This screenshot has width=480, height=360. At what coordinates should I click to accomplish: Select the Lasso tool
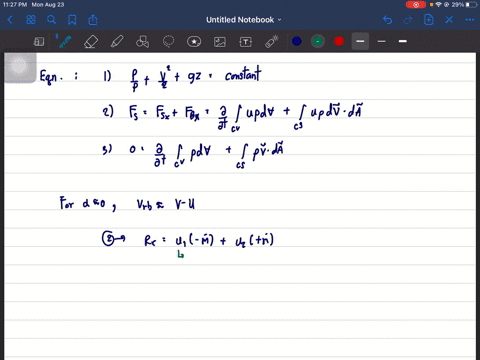click(168, 42)
